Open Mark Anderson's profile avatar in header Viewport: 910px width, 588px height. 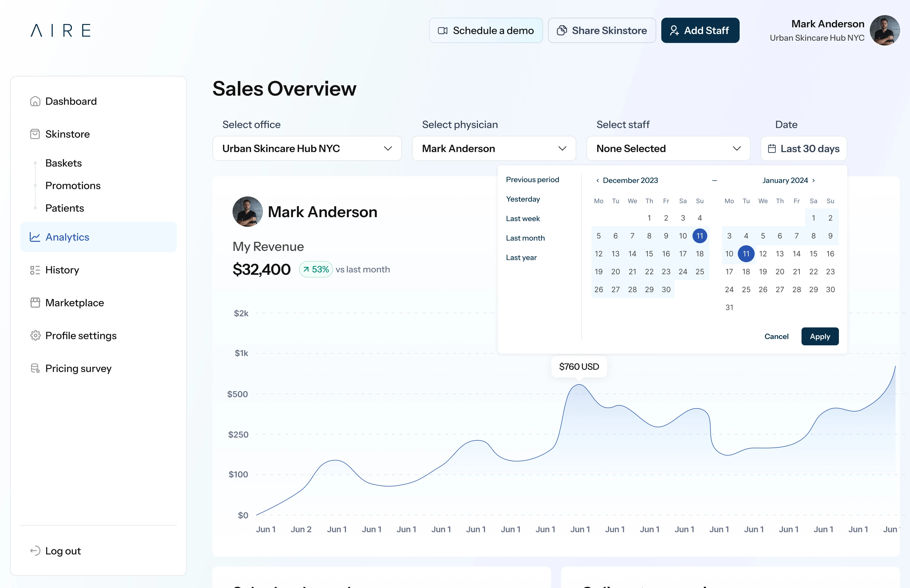[x=885, y=30]
